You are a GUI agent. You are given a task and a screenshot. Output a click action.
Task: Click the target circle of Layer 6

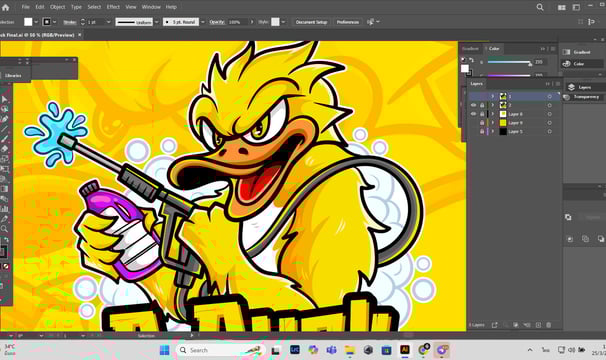tap(550, 114)
